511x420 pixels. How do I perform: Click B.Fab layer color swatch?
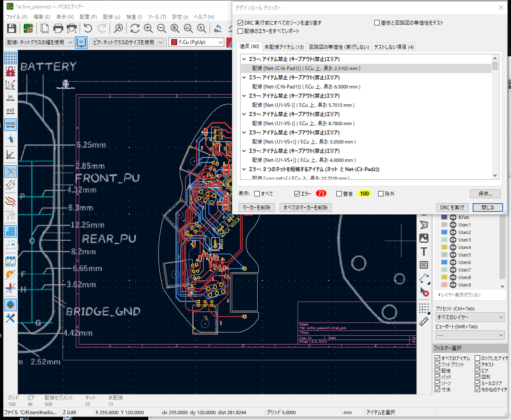[445, 217]
